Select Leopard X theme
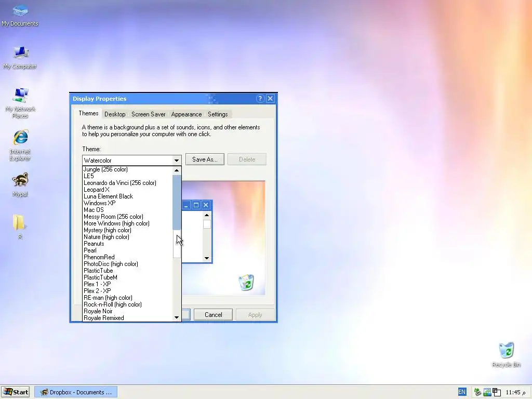 coord(128,190)
